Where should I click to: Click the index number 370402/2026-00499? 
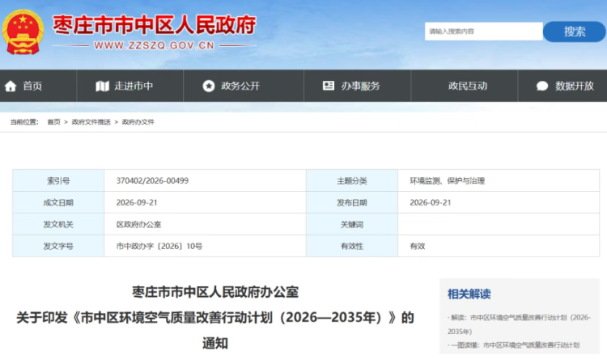coord(152,180)
